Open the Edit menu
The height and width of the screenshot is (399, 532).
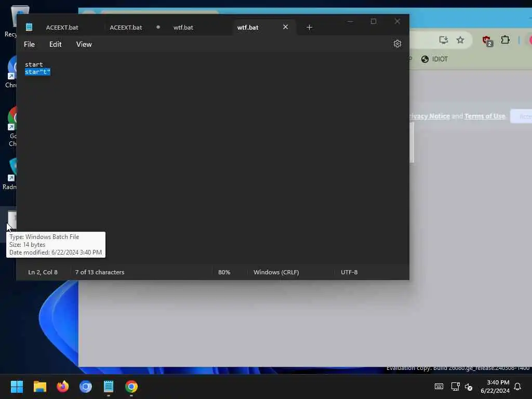55,45
